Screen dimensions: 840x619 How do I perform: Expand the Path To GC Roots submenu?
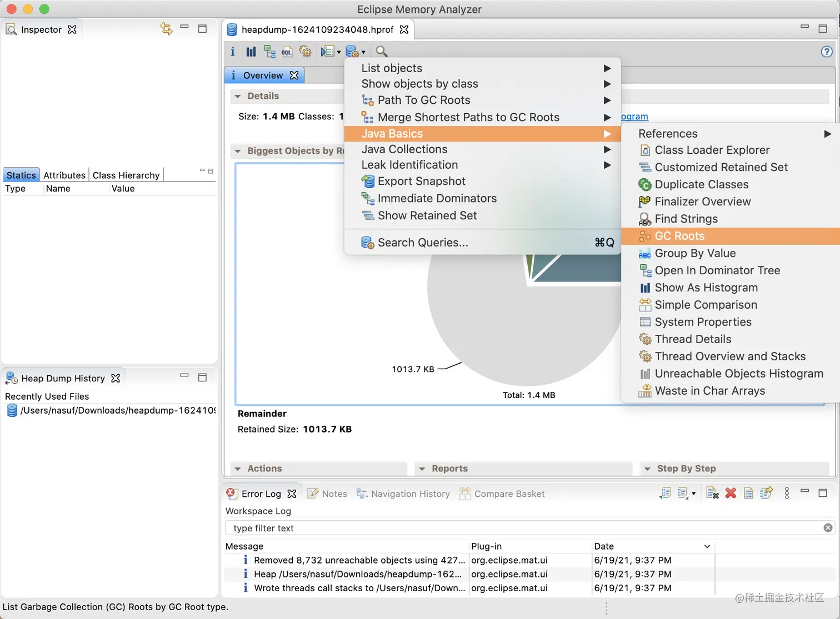coord(607,100)
